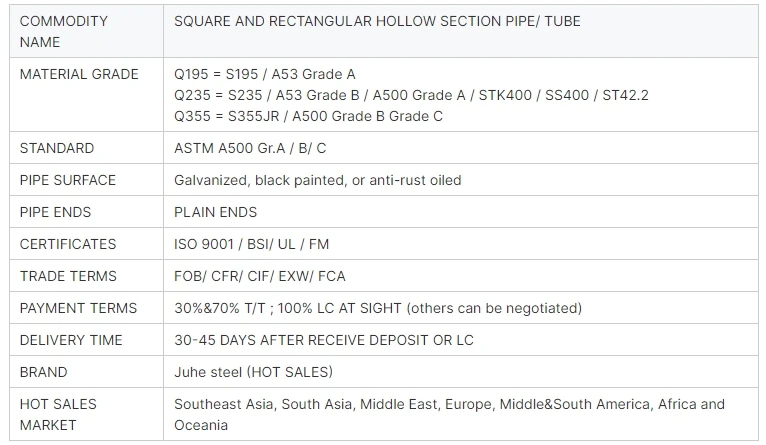
Task: Click the PLAIN ENDS value
Action: click(215, 212)
